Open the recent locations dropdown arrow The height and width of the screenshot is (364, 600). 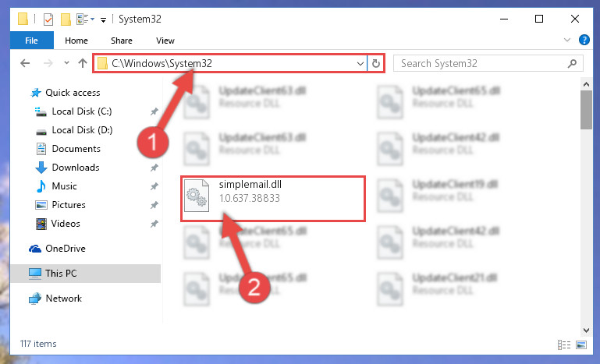coord(66,63)
